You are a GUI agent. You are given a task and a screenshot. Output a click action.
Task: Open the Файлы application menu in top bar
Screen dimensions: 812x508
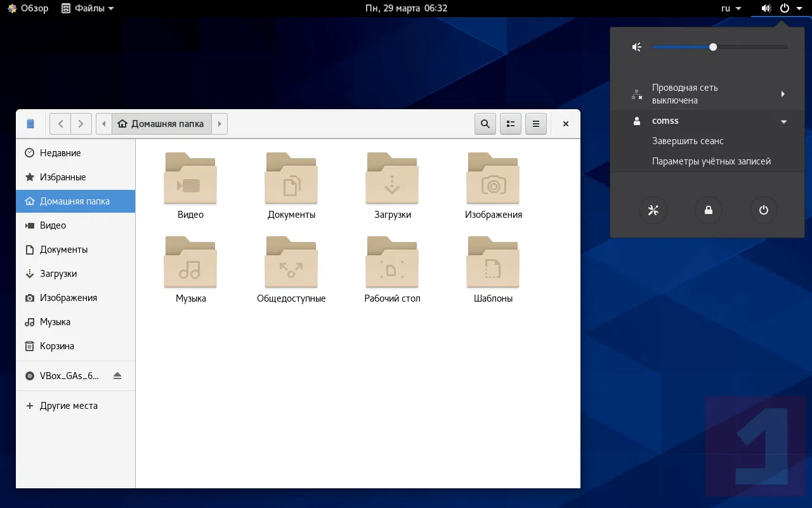(x=88, y=8)
